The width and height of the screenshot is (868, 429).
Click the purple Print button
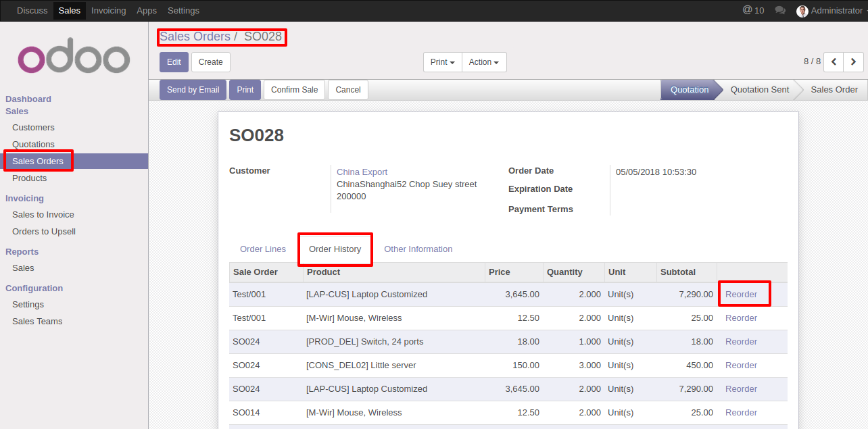tap(245, 90)
